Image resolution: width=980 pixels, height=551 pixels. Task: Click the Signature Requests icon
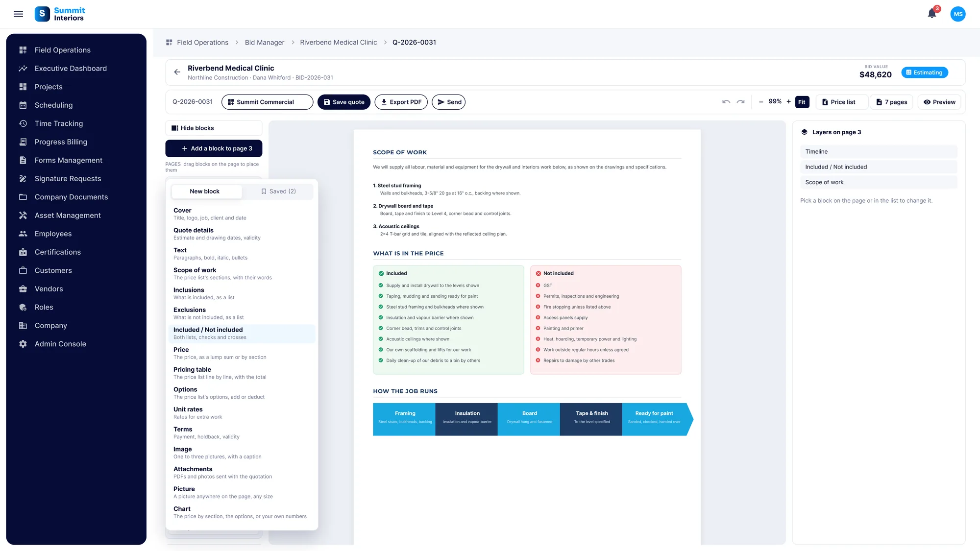(23, 179)
